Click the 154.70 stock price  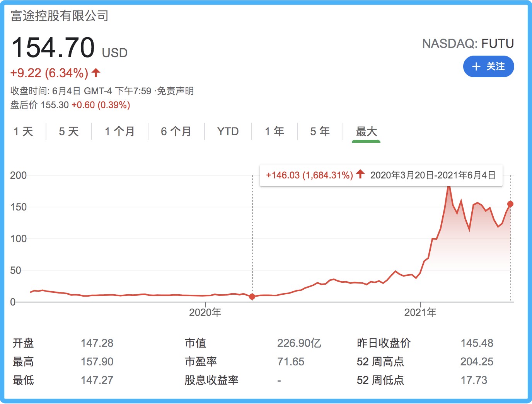pos(53,48)
